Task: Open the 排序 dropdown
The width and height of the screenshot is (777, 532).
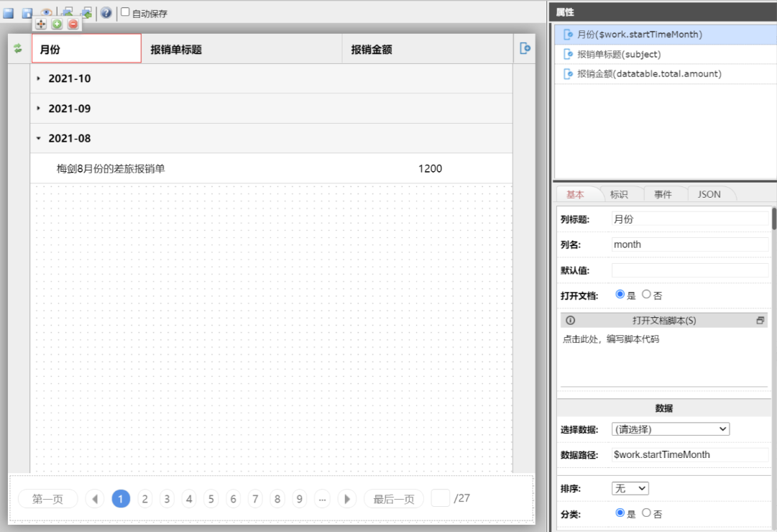Action: (x=630, y=488)
